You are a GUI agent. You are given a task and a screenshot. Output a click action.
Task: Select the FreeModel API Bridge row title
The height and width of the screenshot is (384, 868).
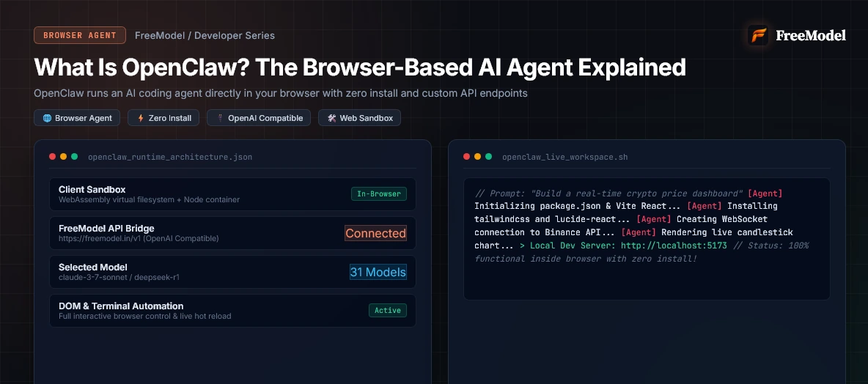pos(106,229)
